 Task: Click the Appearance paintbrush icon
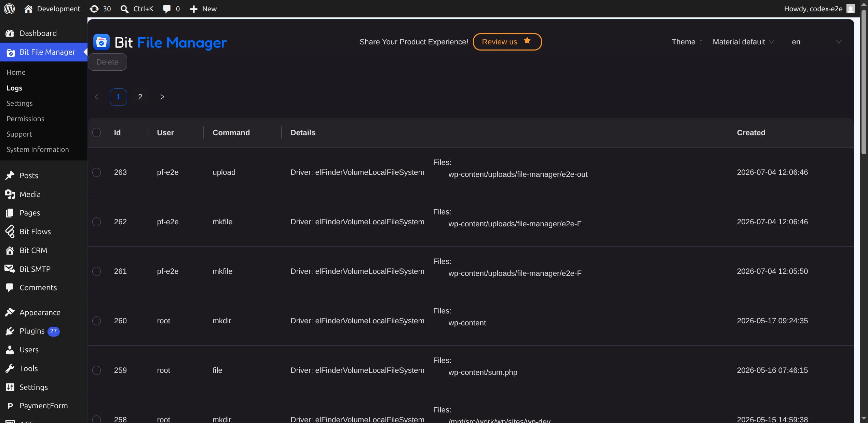[10, 312]
